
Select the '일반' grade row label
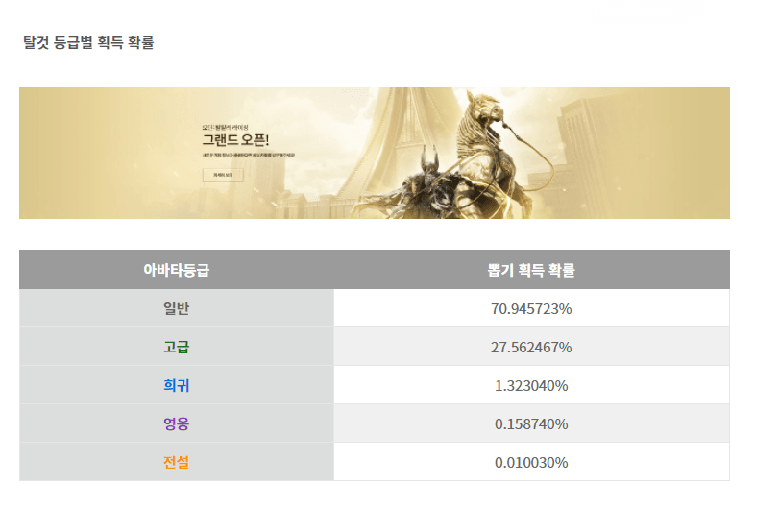pyautogui.click(x=177, y=308)
